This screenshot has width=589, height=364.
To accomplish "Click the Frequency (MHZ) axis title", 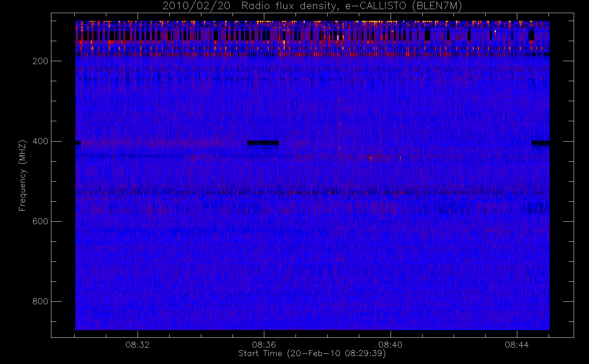I will [x=23, y=175].
